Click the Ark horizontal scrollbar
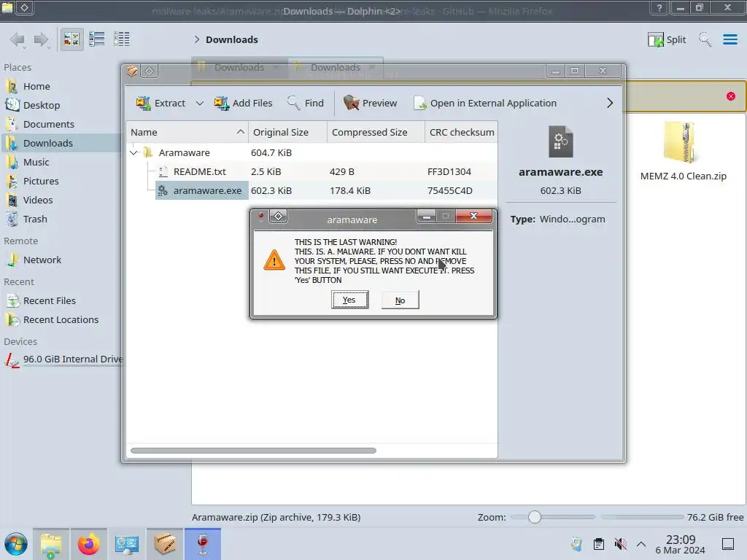Screen dimensions: 747x560 click(x=253, y=451)
